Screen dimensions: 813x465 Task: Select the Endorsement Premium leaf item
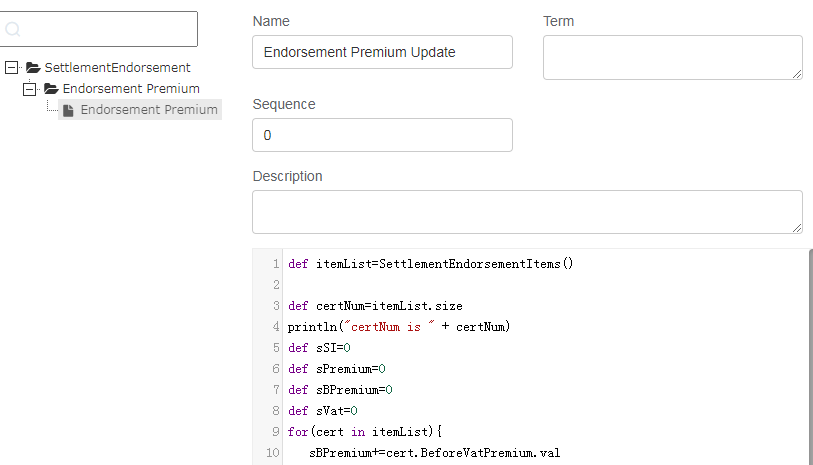click(x=140, y=110)
